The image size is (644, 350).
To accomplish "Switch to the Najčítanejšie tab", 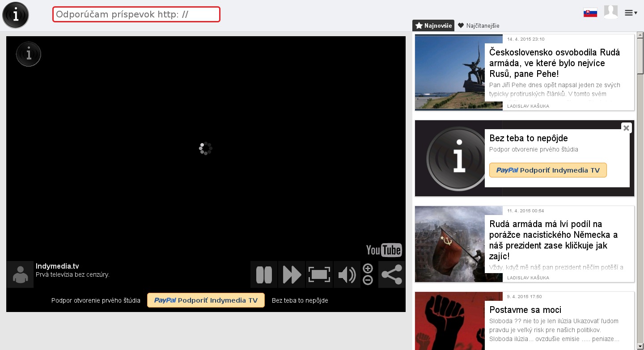I will [x=479, y=25].
